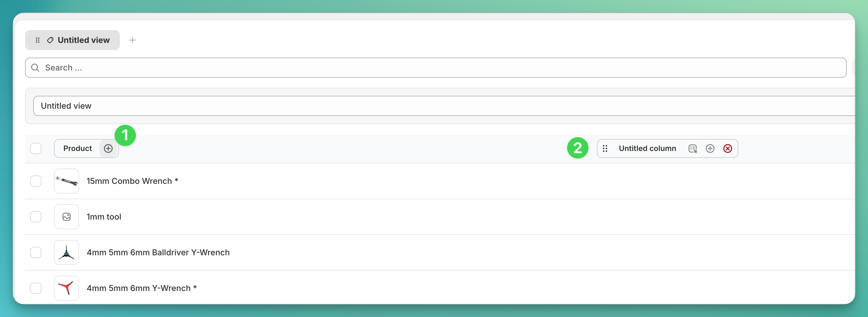Image resolution: width=868 pixels, height=317 pixels.
Task: Check the 15mm Combo Wrench row checkbox
Action: click(x=36, y=181)
